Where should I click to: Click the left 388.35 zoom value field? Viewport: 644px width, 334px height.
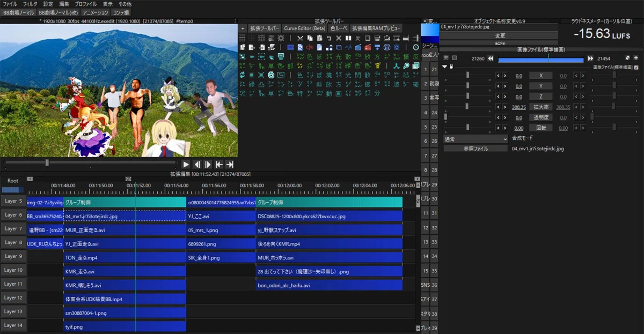(518, 107)
